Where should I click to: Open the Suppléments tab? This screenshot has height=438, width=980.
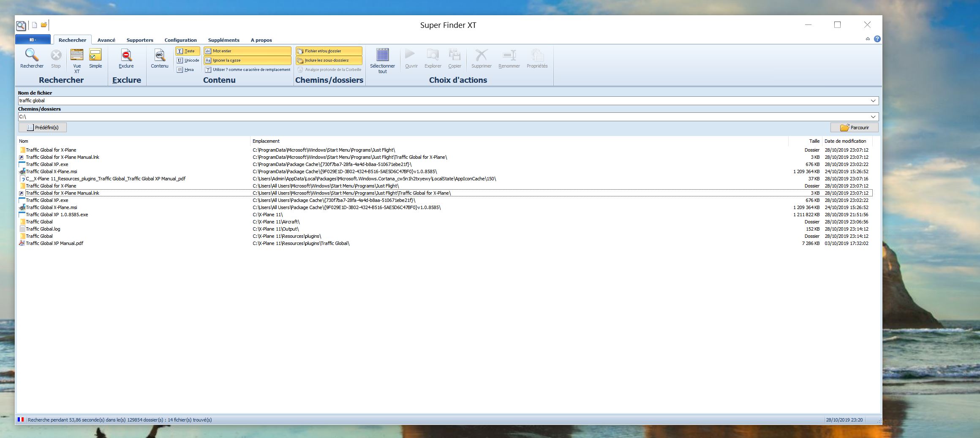(224, 40)
